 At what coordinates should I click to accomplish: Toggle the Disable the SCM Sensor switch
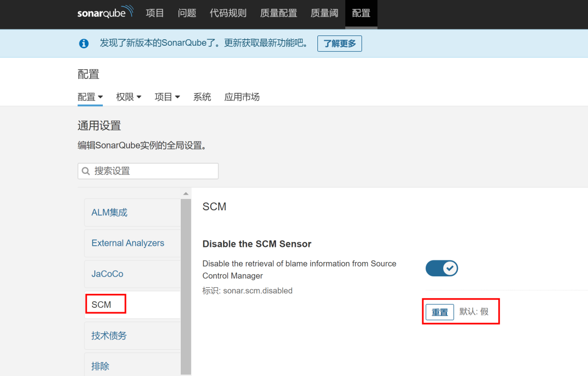[x=442, y=268]
